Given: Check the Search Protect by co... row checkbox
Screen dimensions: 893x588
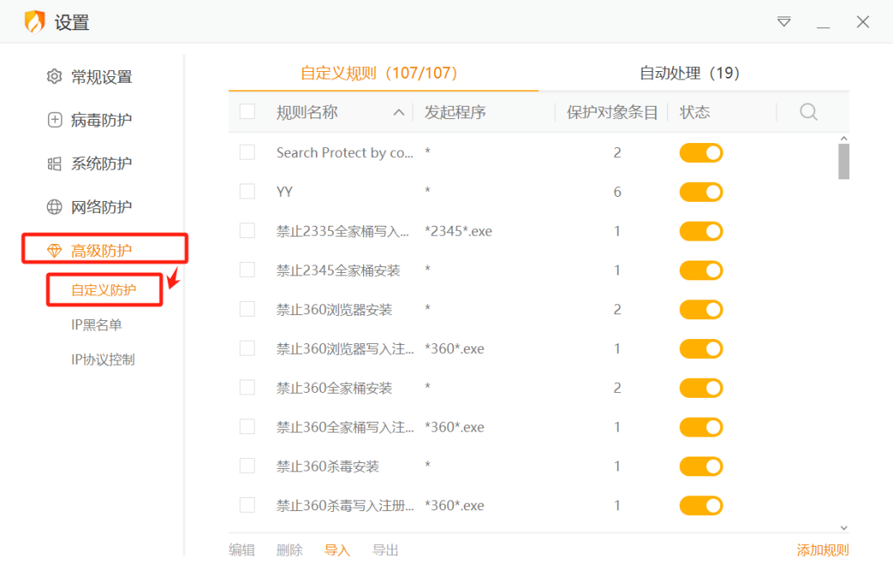Looking at the screenshot, I should (x=247, y=152).
